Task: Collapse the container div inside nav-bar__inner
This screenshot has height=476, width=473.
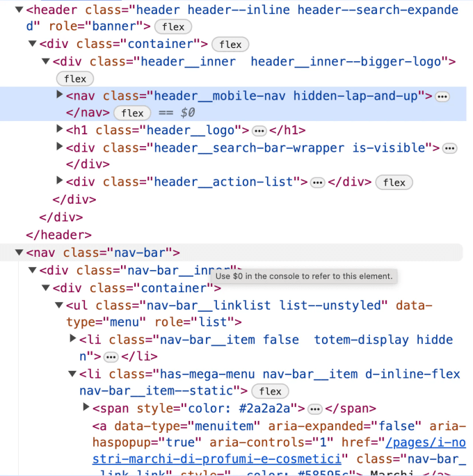Action: pyautogui.click(x=45, y=287)
